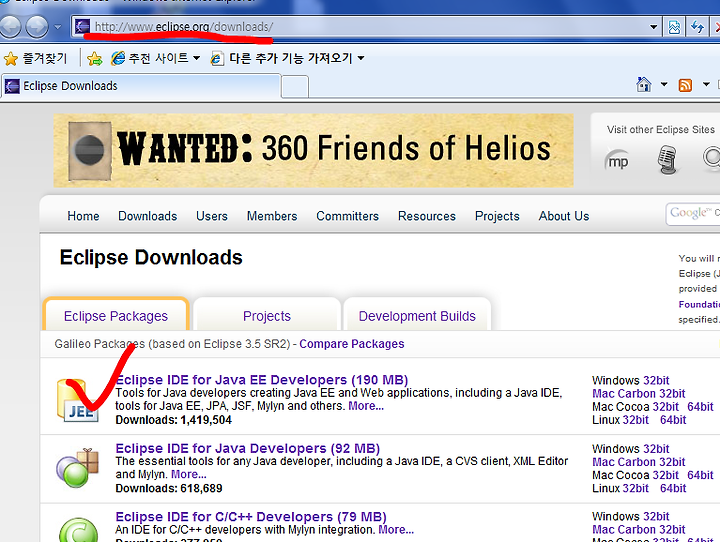Open Eclipse IDE for C/C++ Developers link
This screenshot has width=720, height=542.
(251, 517)
